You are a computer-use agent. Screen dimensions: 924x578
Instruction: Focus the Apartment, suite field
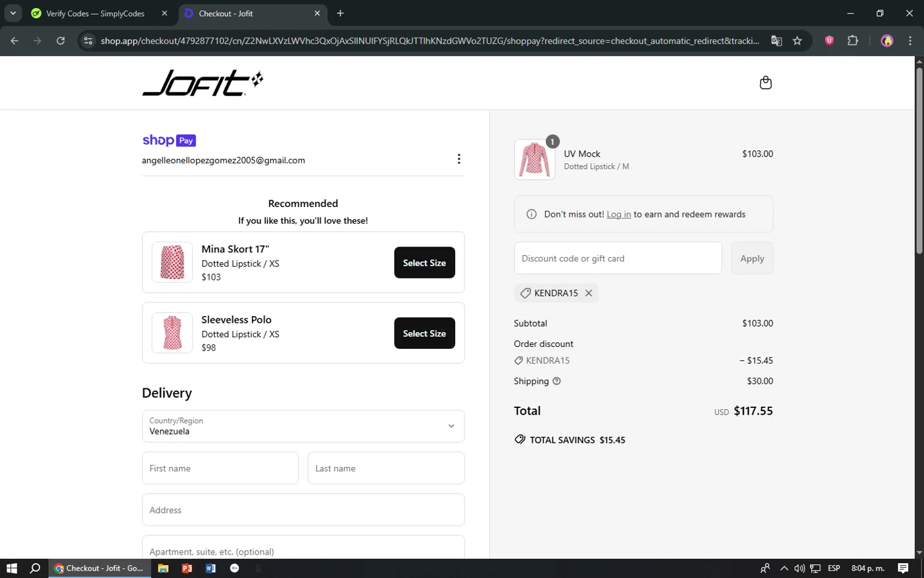[x=303, y=548]
